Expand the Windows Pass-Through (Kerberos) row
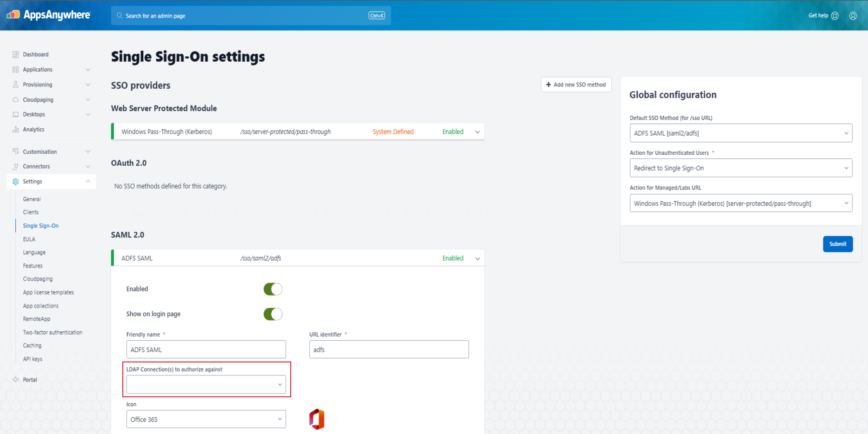Image resolution: width=868 pixels, height=434 pixels. 477,132
